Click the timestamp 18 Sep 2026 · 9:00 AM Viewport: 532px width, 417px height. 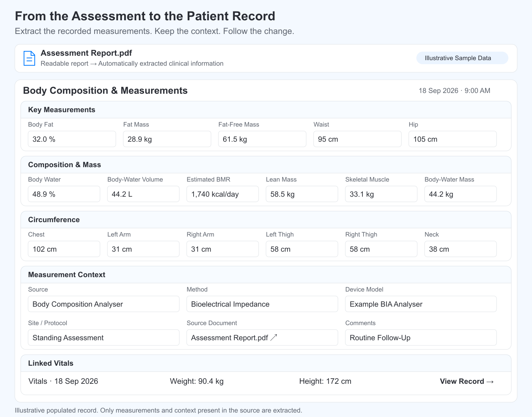click(454, 91)
